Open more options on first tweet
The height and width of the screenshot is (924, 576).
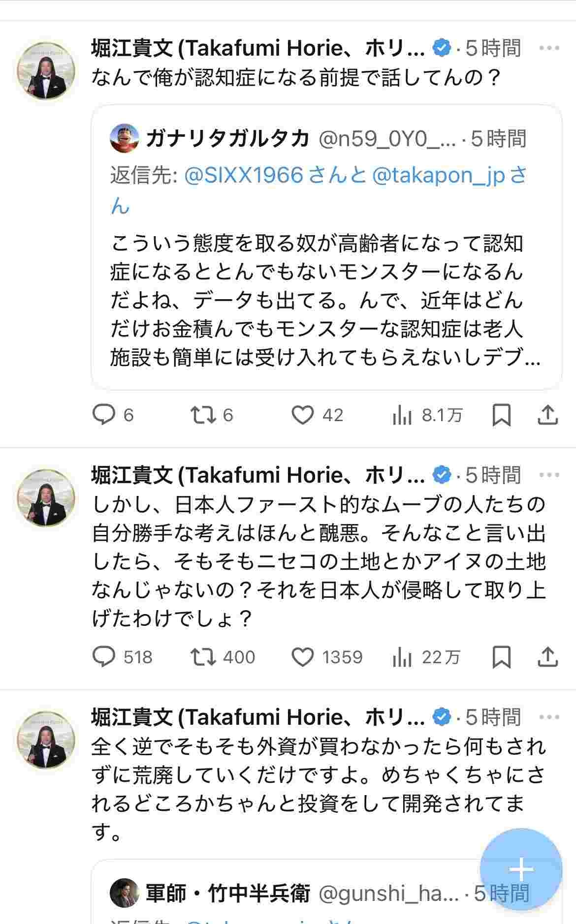click(549, 48)
